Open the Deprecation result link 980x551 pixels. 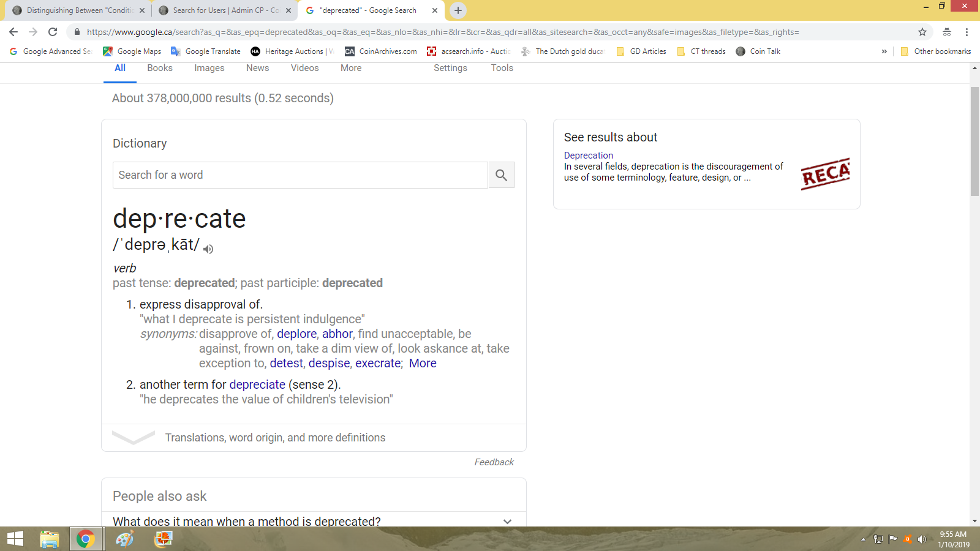pyautogui.click(x=588, y=156)
